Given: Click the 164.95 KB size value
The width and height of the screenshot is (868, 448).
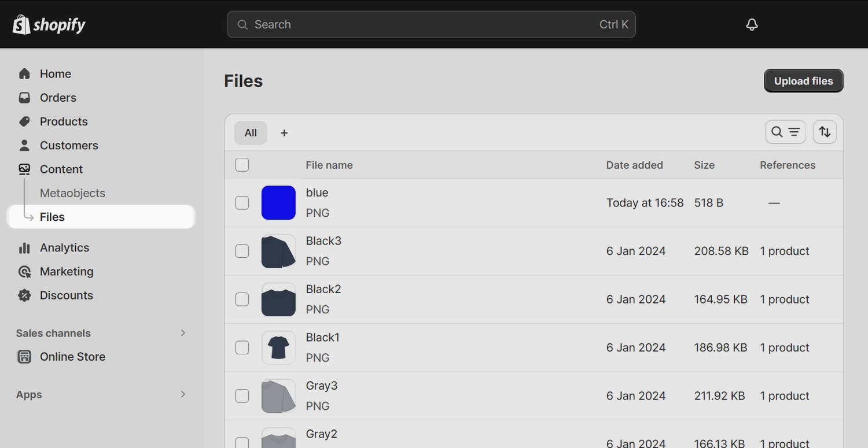Looking at the screenshot, I should click(721, 299).
